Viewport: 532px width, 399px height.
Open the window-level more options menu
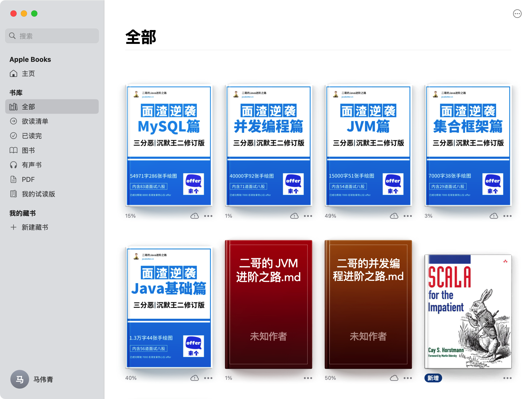(517, 14)
